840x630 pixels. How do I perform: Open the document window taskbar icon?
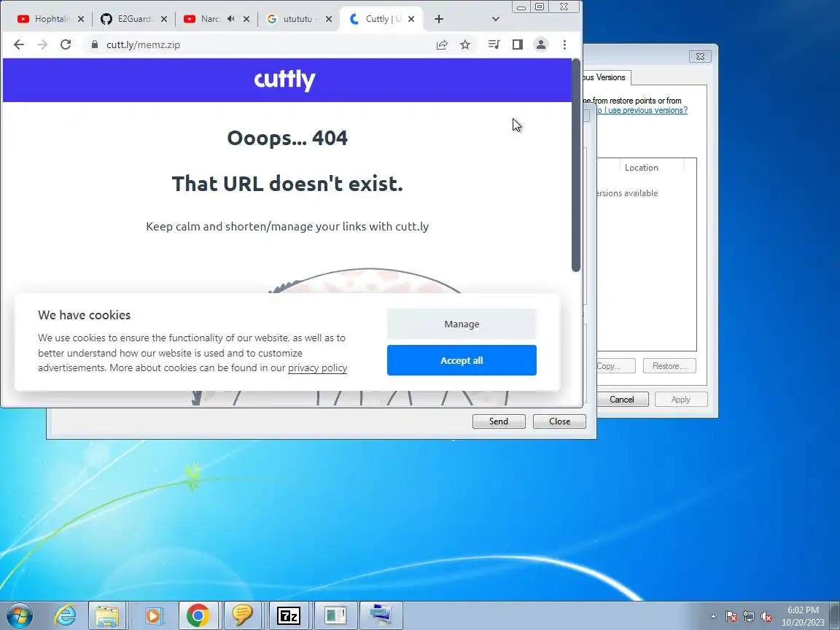[x=336, y=615]
